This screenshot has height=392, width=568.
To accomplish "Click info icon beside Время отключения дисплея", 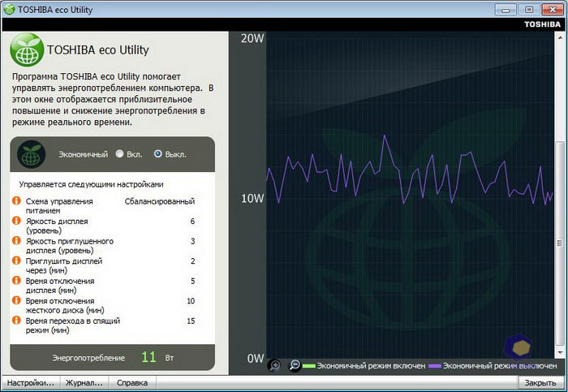I will pos(15,281).
